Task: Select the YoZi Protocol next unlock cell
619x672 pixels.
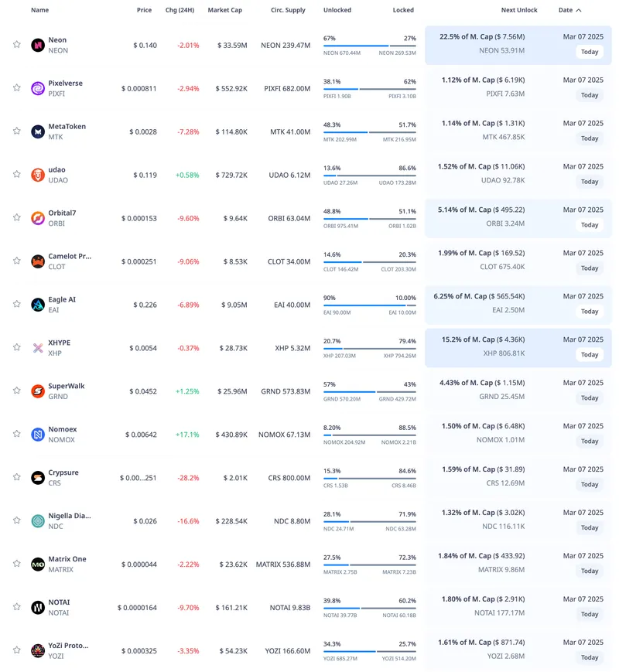Action: [481, 650]
